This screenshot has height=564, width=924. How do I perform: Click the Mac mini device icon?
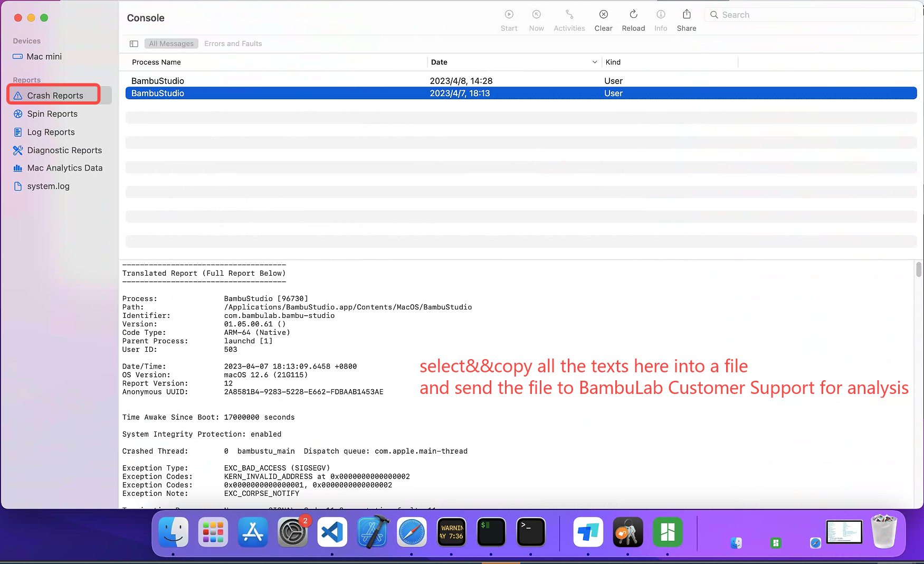[x=17, y=57]
